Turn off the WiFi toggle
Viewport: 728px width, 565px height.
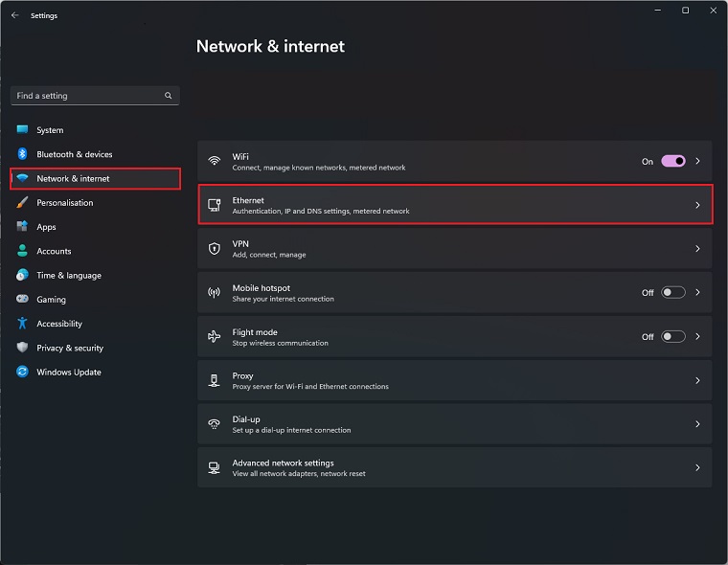(x=672, y=162)
